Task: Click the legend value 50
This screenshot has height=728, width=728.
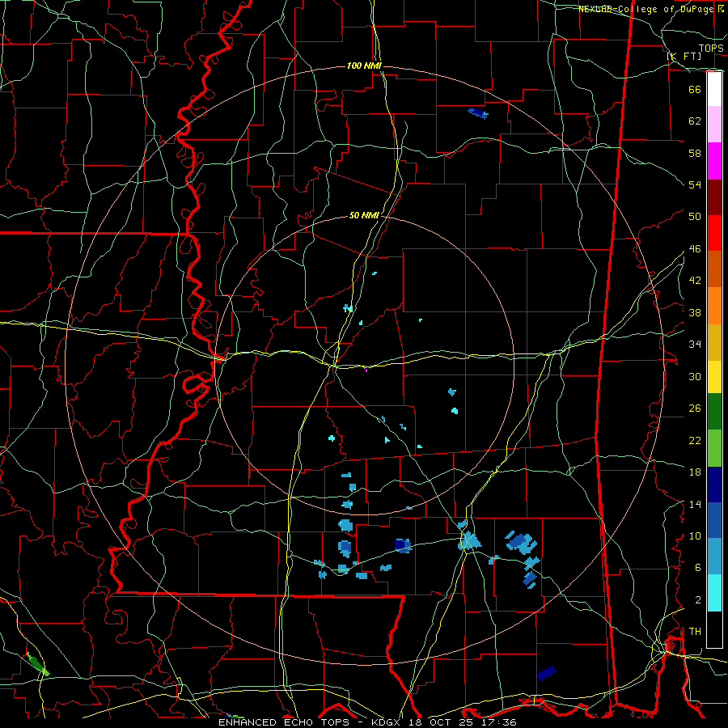Action: coord(695,216)
